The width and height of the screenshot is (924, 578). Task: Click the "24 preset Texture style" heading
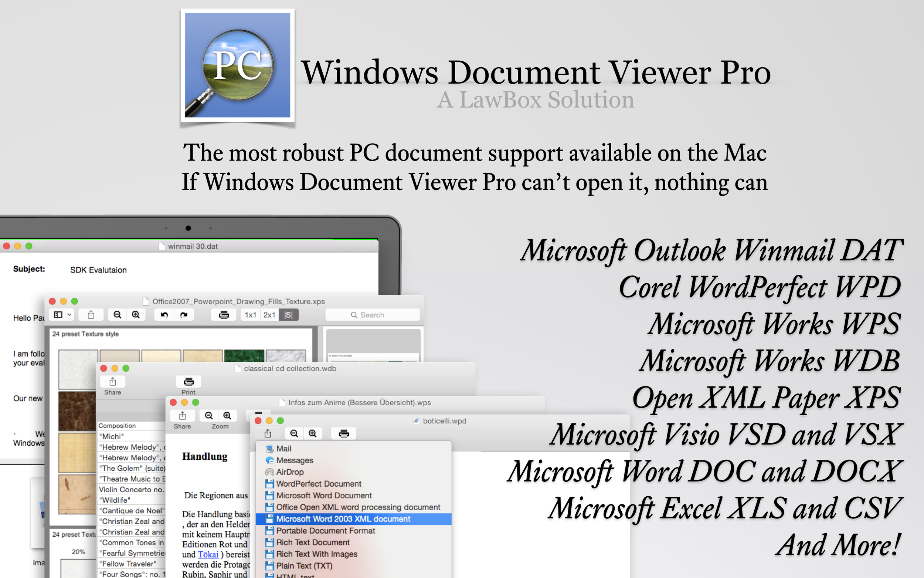pyautogui.click(x=86, y=334)
